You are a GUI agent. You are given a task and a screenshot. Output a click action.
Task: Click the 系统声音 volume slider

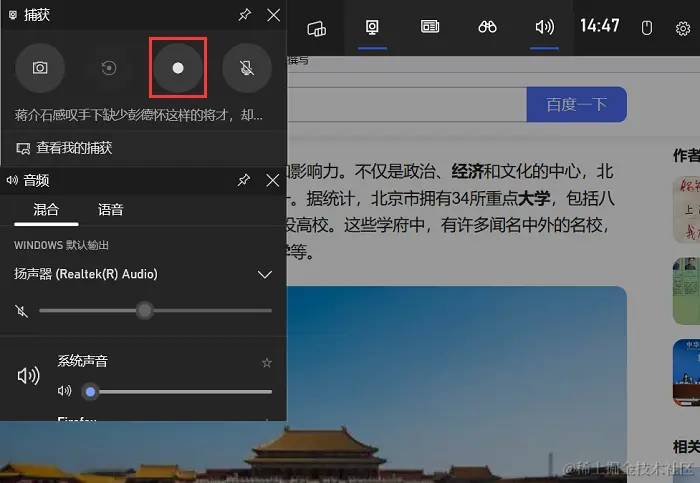click(x=177, y=391)
